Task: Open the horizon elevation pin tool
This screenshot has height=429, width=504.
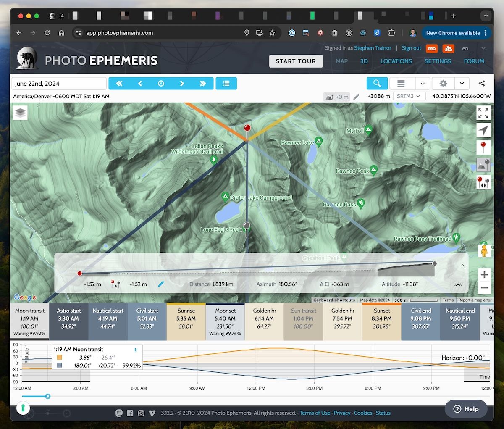Action: (x=483, y=165)
